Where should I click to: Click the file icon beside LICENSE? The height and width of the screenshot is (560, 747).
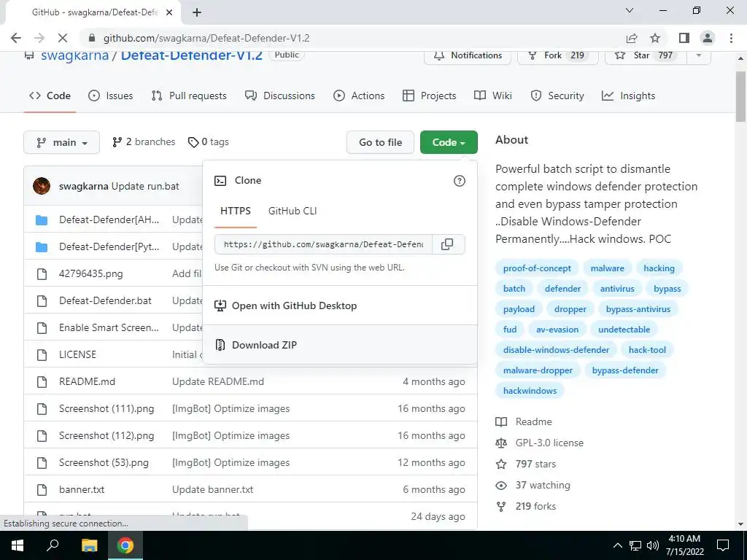(42, 355)
